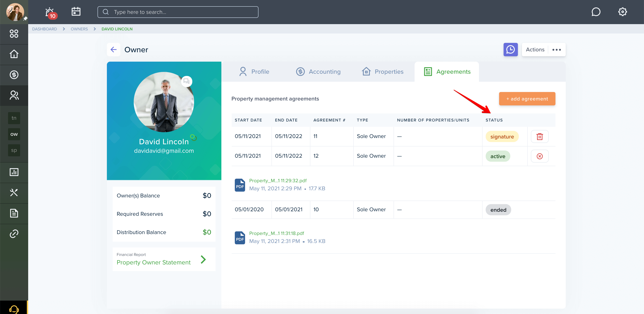Switch to the Profile tab
644x314 pixels.
tap(254, 72)
